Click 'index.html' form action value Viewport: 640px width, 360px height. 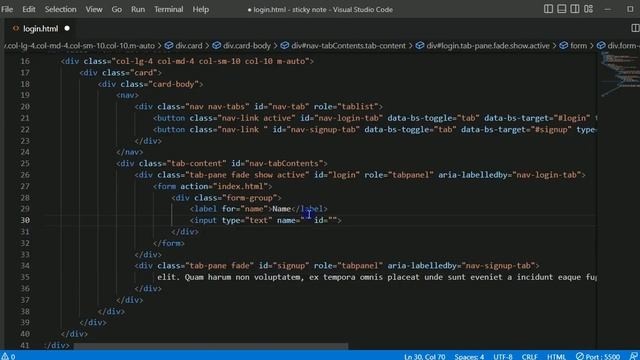242,186
